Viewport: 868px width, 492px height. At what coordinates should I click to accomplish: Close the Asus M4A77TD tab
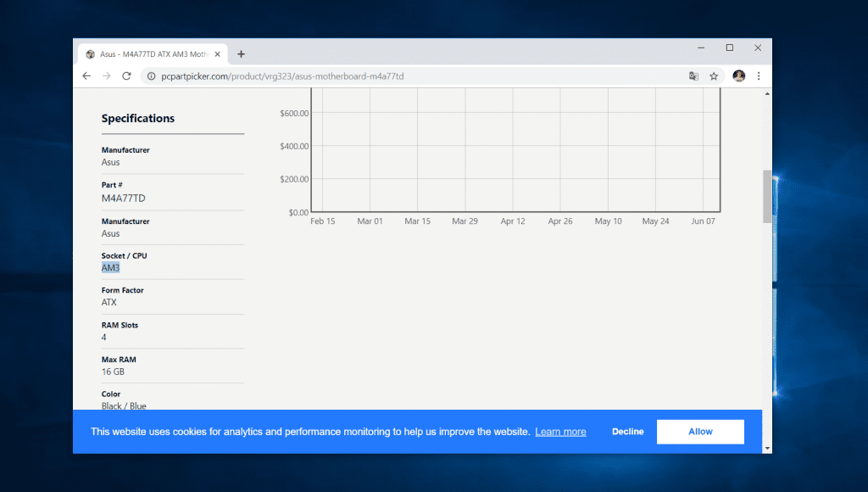[218, 54]
